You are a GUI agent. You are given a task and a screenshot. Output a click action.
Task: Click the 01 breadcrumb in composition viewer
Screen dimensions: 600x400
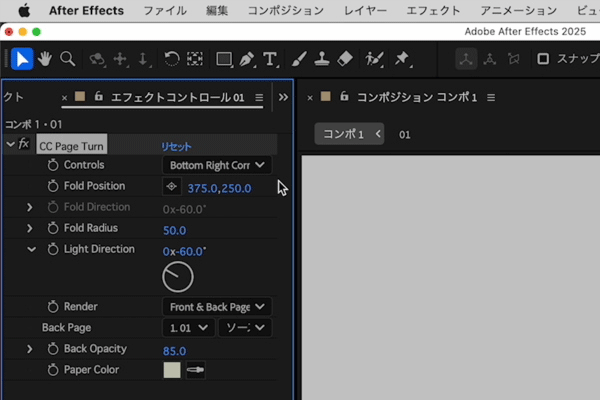click(404, 135)
